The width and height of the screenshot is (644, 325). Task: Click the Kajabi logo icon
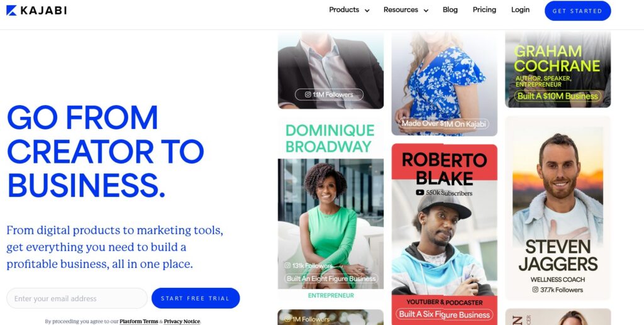(11, 10)
